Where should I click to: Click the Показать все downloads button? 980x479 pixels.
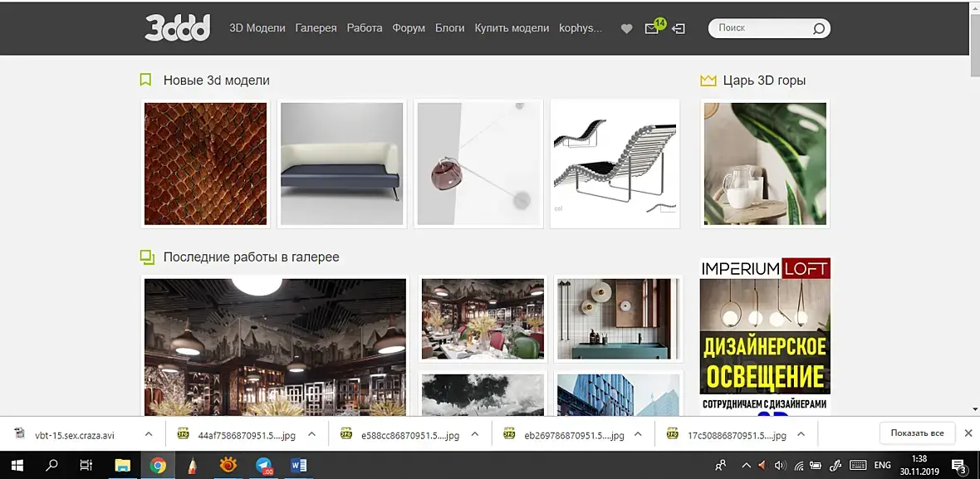pyautogui.click(x=918, y=433)
